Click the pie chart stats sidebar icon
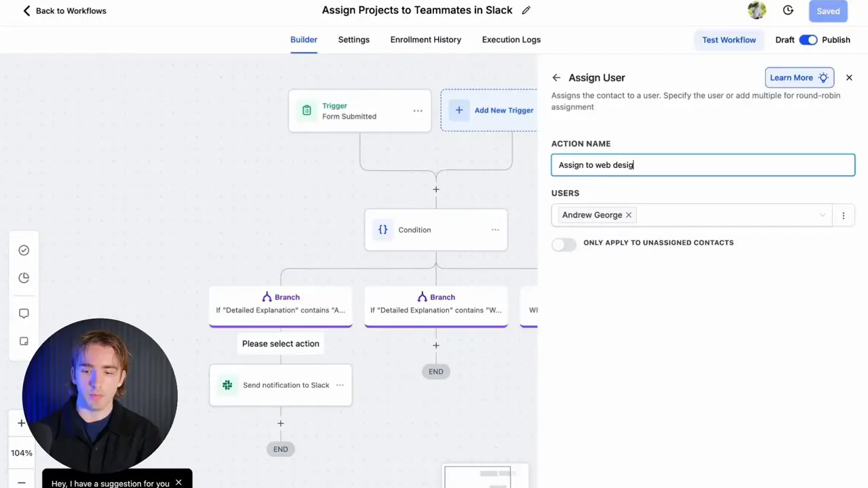The image size is (868, 488). coord(24,278)
